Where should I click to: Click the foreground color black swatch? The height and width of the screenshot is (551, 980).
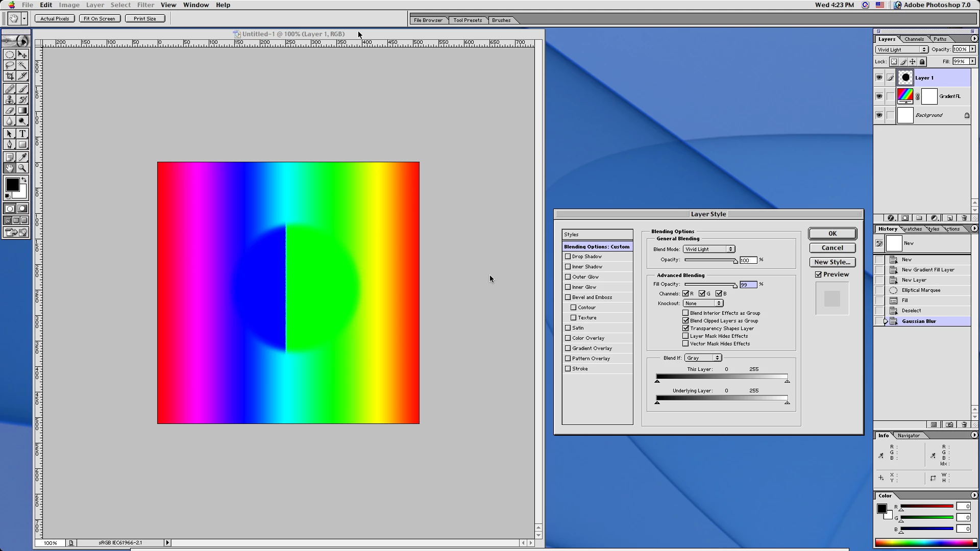(x=12, y=185)
